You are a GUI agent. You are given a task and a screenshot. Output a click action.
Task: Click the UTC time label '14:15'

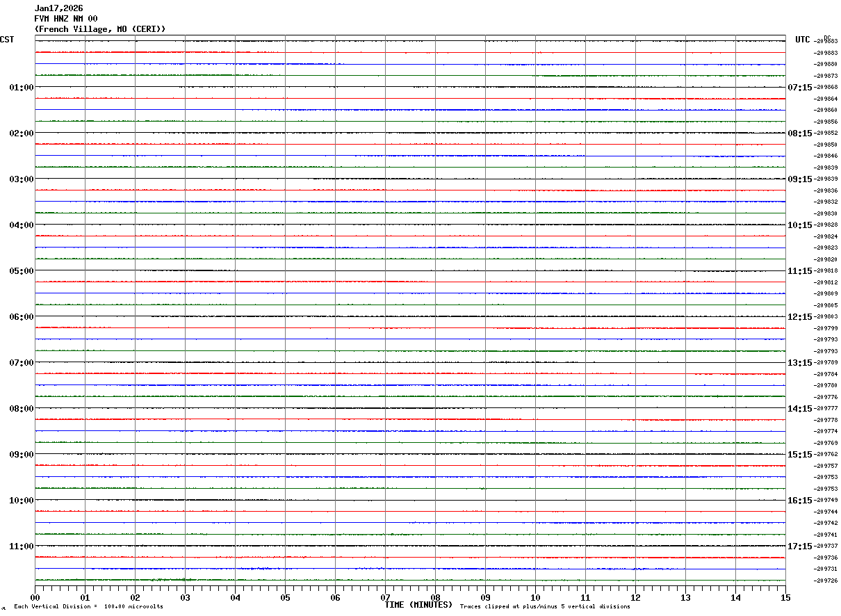click(x=800, y=408)
